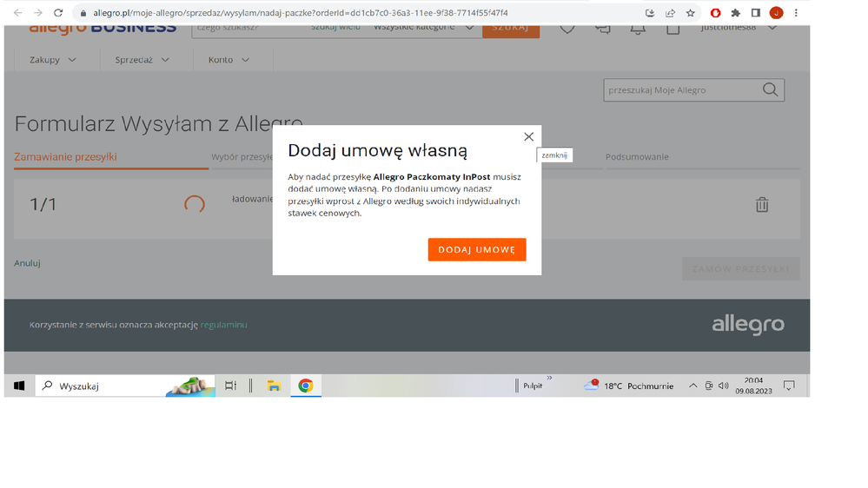The image size is (868, 488).
Task: Open Chrome three-dot menu
Action: coord(796,13)
